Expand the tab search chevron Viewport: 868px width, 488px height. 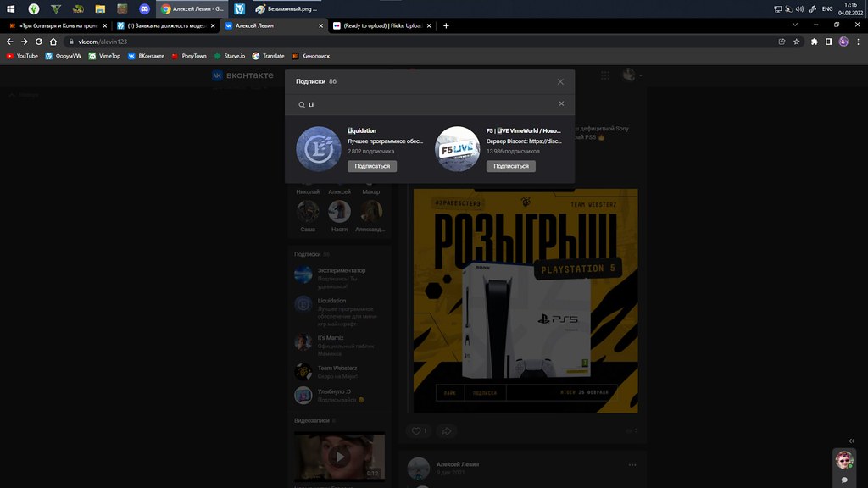tap(795, 25)
